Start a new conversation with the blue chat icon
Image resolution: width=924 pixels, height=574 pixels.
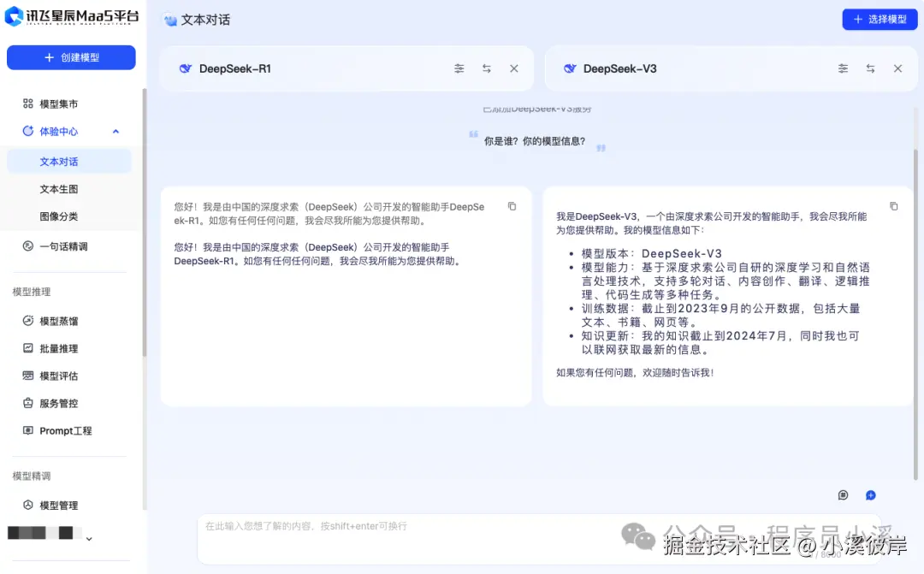tap(870, 495)
